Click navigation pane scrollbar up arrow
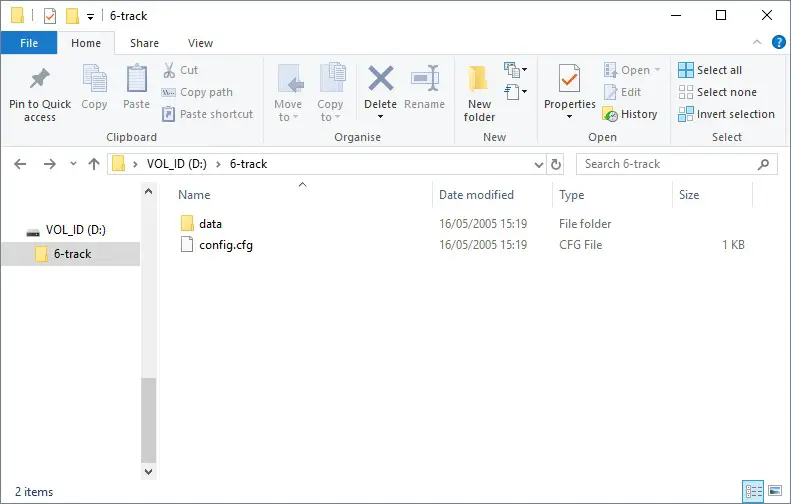The height and width of the screenshot is (504, 791). click(x=148, y=191)
